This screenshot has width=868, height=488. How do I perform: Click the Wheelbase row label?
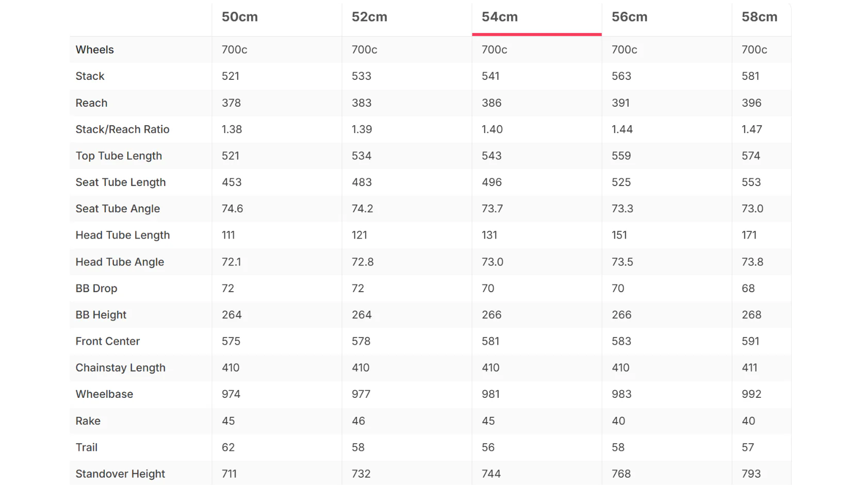(105, 394)
